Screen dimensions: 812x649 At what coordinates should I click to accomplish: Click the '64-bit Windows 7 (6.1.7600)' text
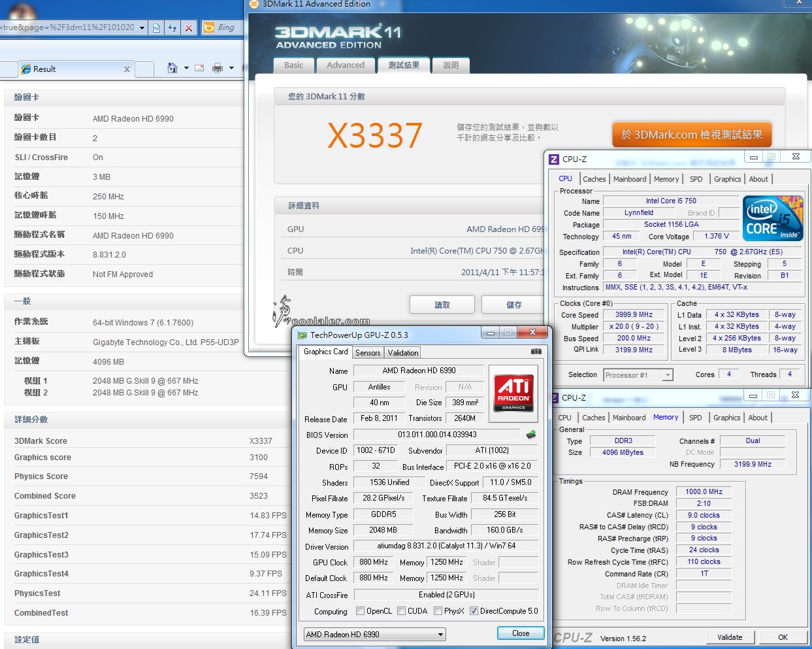[x=143, y=323]
